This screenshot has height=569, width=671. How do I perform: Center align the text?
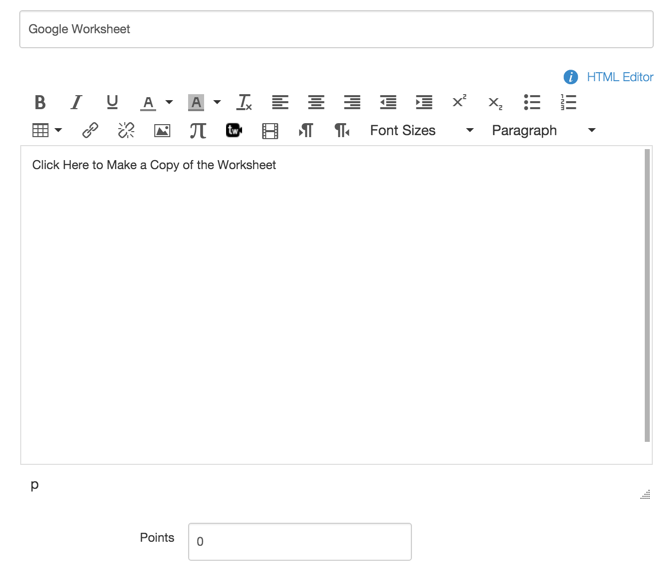coord(316,102)
